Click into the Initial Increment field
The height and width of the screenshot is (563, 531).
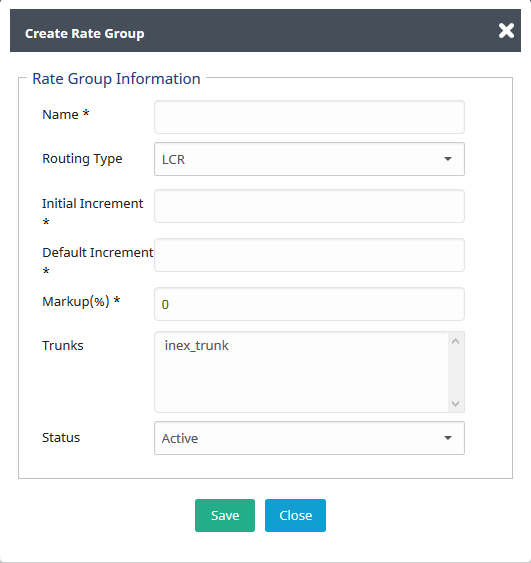[x=309, y=206]
